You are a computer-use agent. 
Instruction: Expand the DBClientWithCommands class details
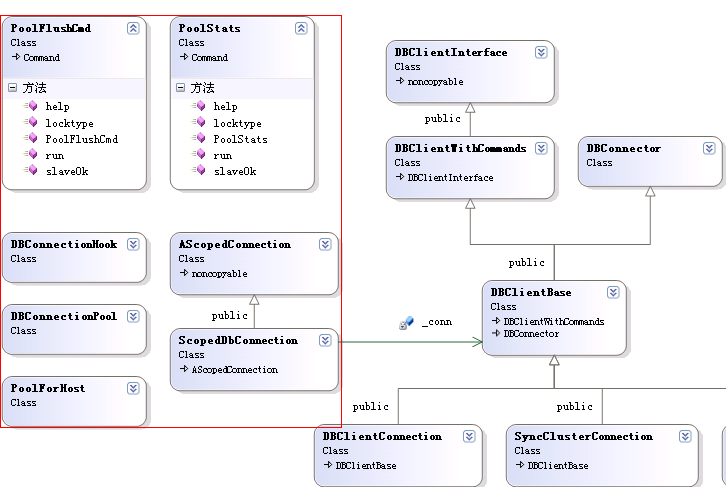click(541, 148)
